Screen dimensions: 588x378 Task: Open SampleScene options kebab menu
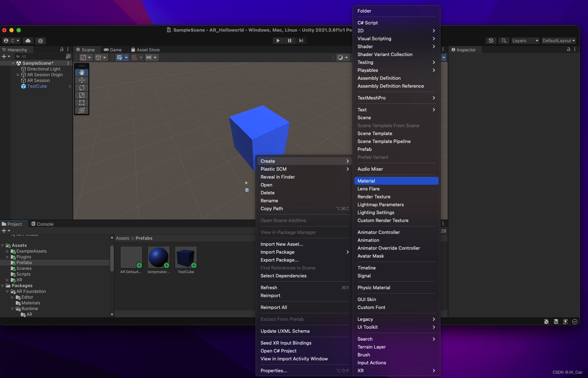pos(68,63)
